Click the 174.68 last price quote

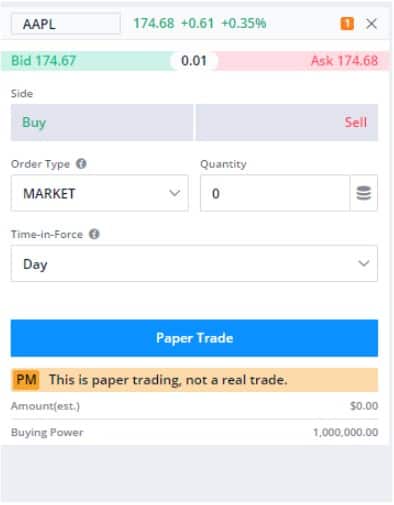(x=154, y=23)
